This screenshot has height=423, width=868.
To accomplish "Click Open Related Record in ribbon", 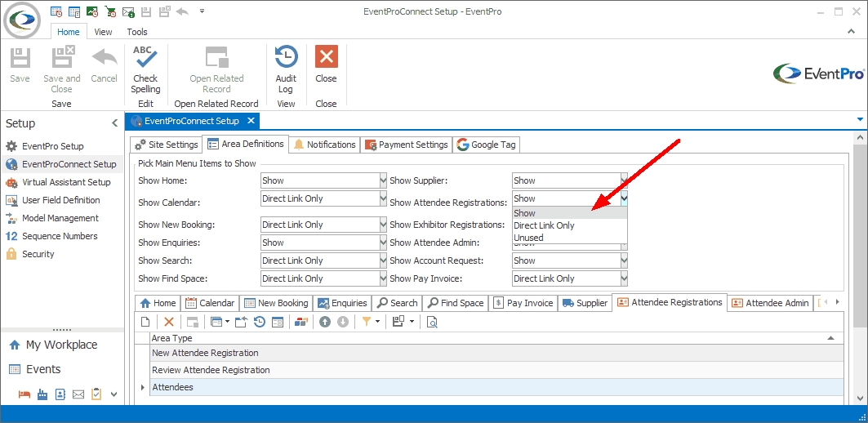I will click(x=216, y=69).
